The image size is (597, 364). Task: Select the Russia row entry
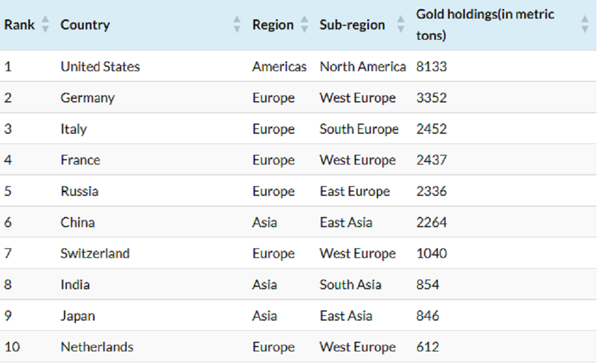click(x=79, y=191)
